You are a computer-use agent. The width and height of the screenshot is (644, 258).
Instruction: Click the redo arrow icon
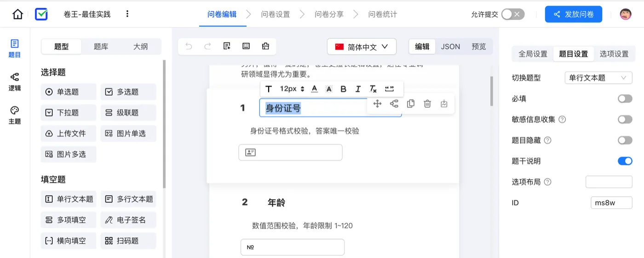click(207, 46)
